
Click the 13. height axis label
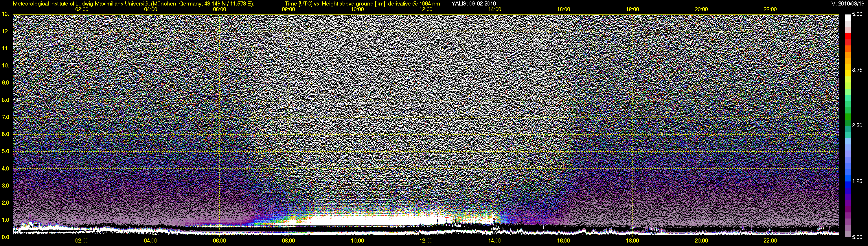coord(5,14)
